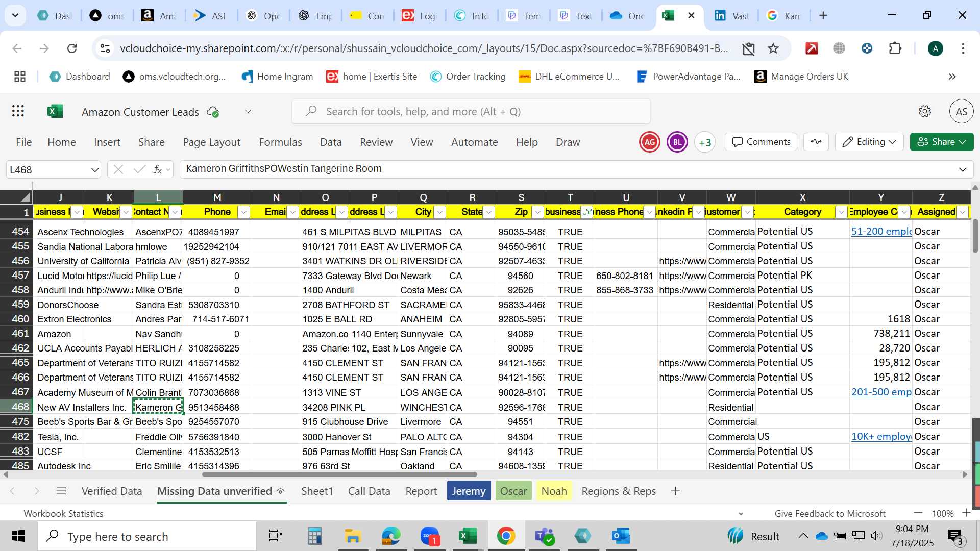Screen dimensions: 980x551
Task: Show the +3 additional collaborators
Action: pos(705,142)
